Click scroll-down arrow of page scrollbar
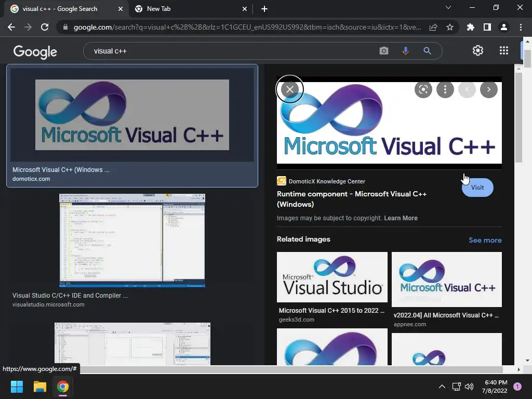Viewport: 532px width, 399px height. coord(527,361)
